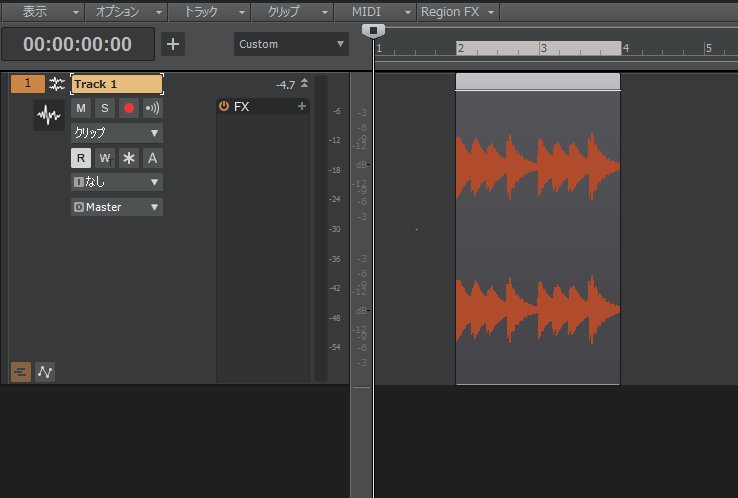Open the Track 1 equalizer settings icon

click(57, 84)
